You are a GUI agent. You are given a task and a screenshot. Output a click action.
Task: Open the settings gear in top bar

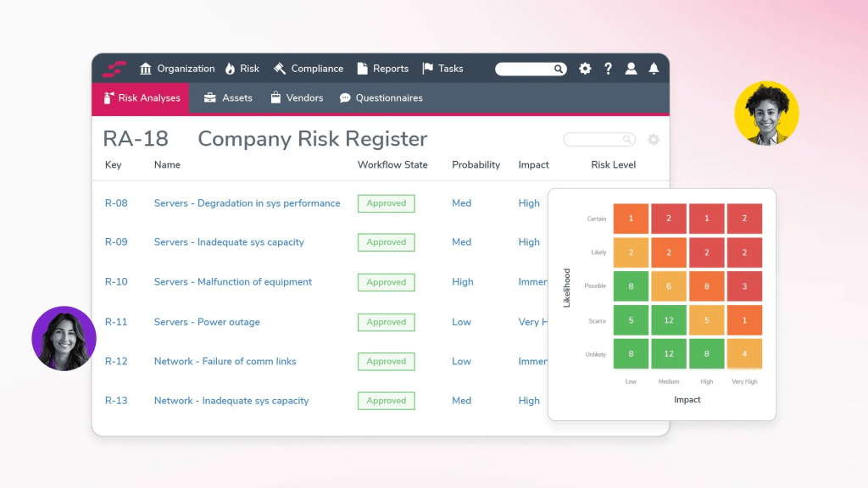tap(585, 69)
